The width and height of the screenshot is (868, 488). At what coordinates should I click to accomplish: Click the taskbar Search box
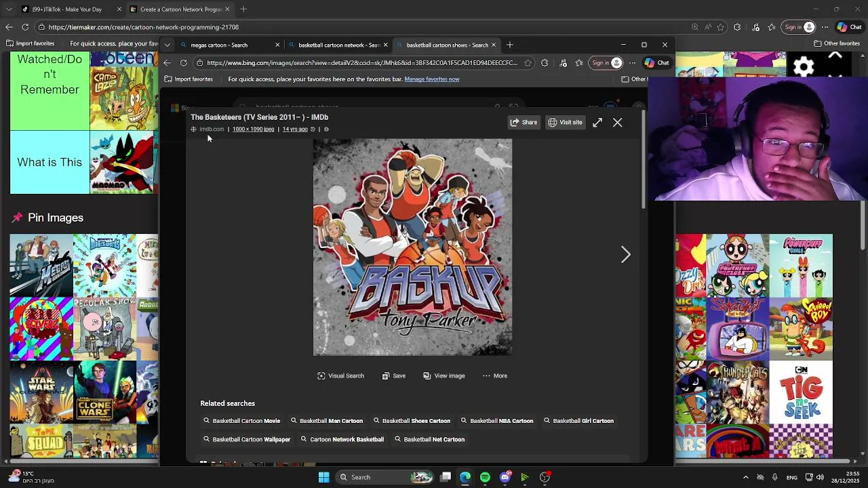coord(383,477)
